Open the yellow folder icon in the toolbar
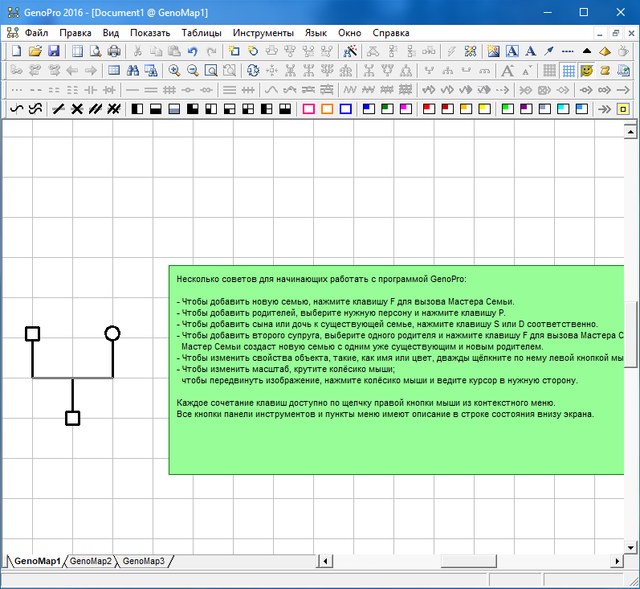The image size is (640, 589). (35, 51)
